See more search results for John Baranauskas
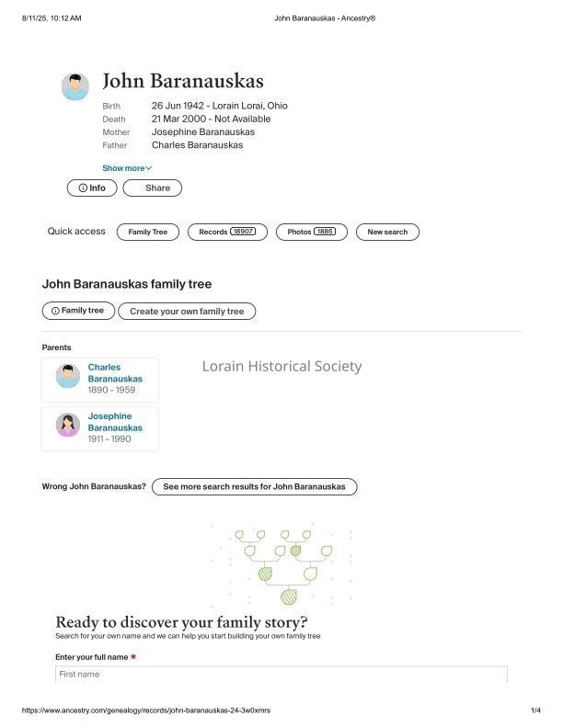The height and width of the screenshot is (728, 563). (254, 486)
